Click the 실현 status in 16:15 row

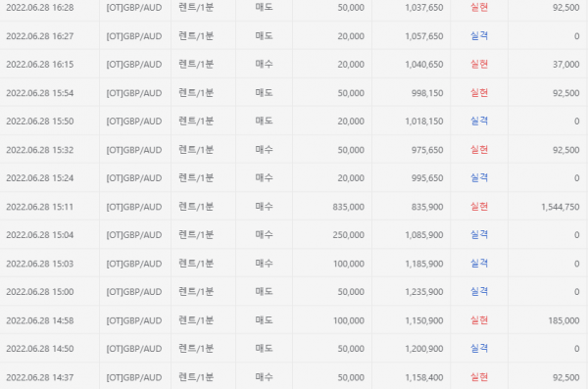(x=479, y=64)
